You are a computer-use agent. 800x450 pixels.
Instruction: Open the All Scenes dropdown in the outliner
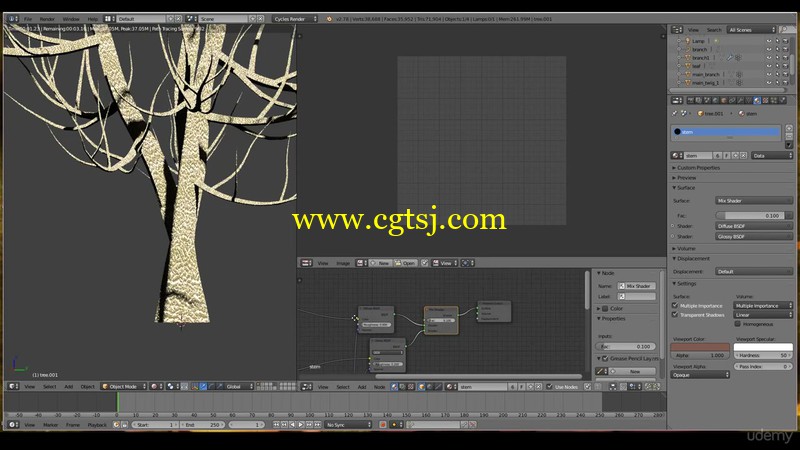coord(752,30)
